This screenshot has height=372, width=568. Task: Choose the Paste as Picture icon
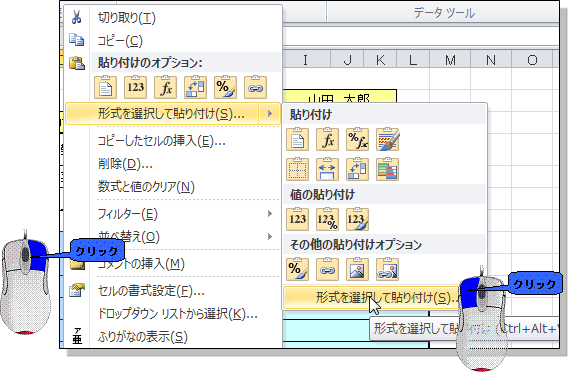point(358,269)
